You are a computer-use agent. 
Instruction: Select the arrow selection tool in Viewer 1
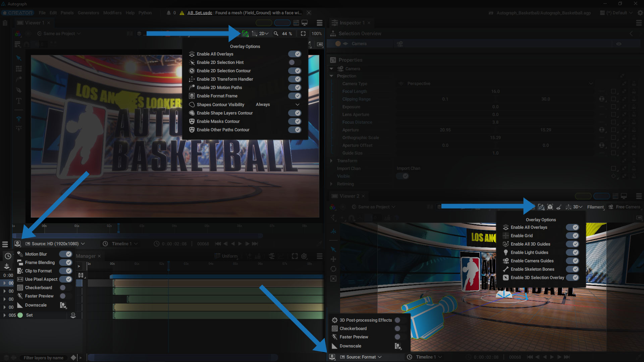[x=19, y=58]
